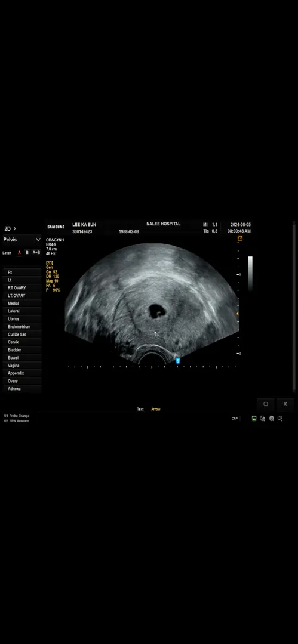Click the birth date 1988-02-08
The height and width of the screenshot is (644, 298).
coord(129,231)
